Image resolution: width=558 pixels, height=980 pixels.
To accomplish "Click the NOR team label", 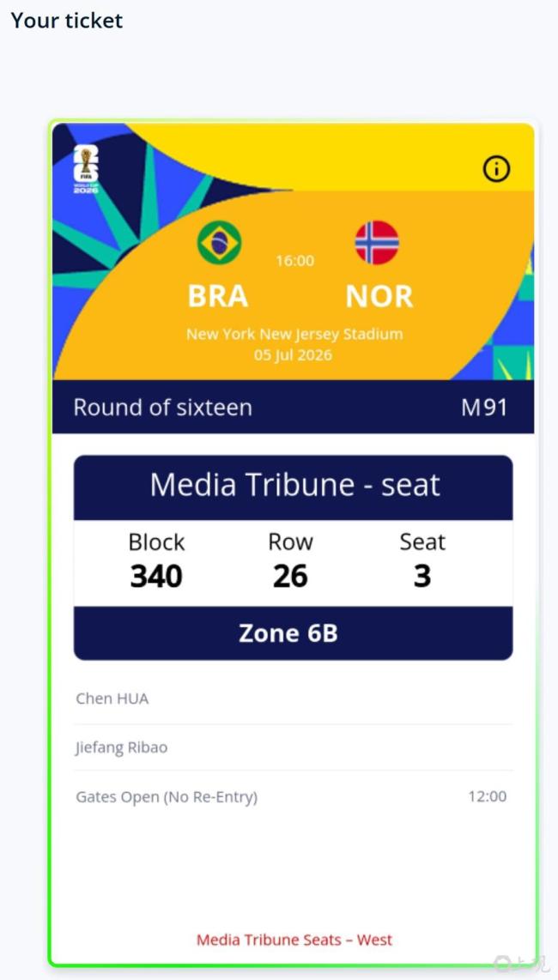I will coord(379,296).
